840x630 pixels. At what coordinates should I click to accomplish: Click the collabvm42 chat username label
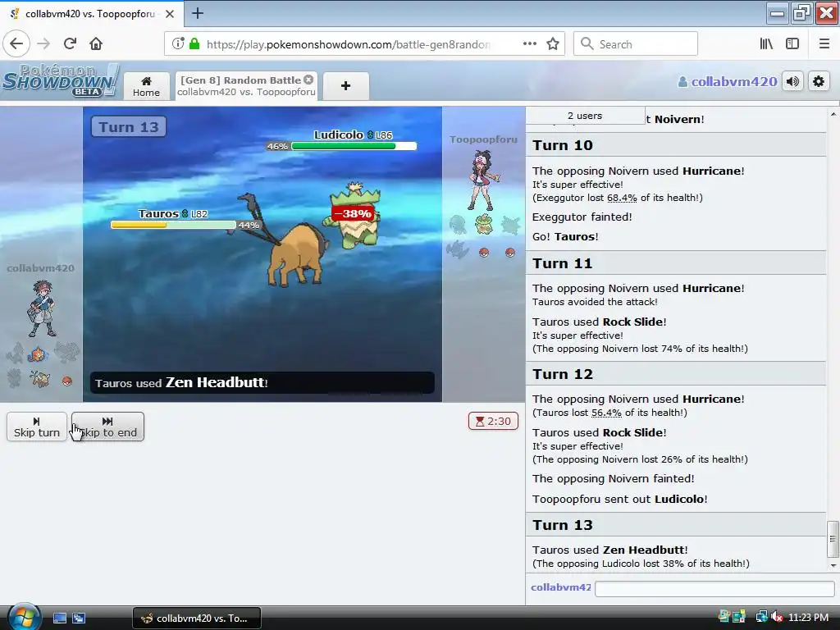click(560, 587)
